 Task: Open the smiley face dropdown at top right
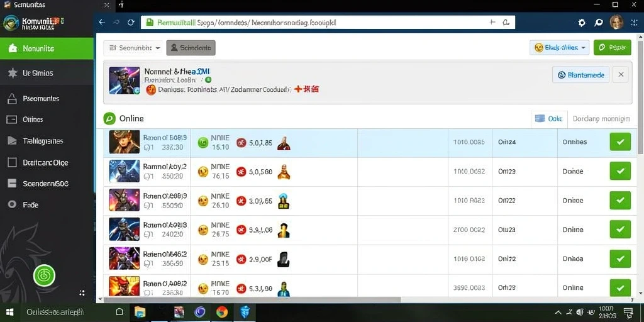559,48
